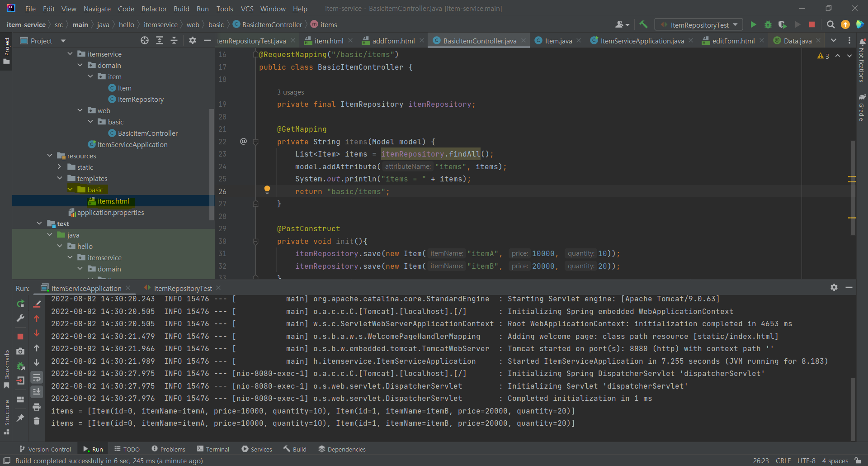Open the Refactor menu
This screenshot has width=868, height=466.
154,9
